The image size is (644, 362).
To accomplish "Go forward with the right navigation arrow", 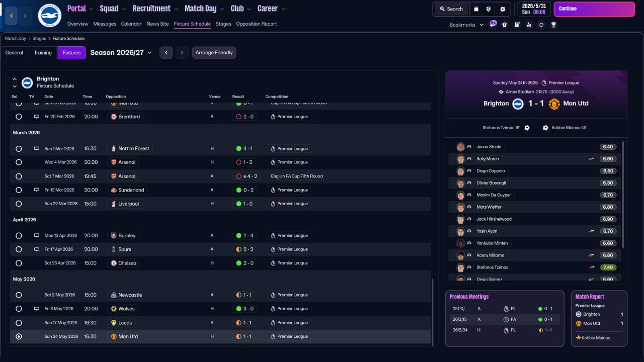I will coord(25,16).
